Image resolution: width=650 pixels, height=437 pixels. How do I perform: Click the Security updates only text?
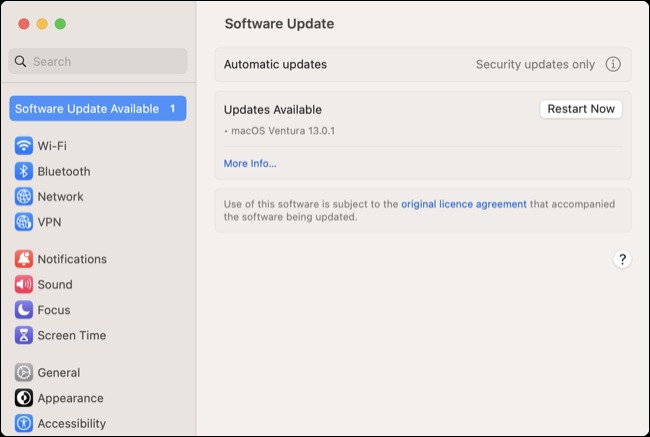click(535, 64)
